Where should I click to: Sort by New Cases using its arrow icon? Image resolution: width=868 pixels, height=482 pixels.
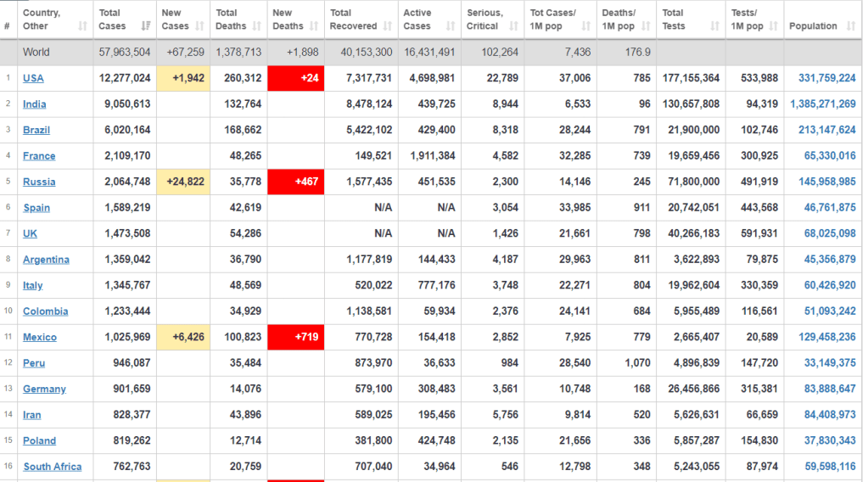pyautogui.click(x=199, y=26)
